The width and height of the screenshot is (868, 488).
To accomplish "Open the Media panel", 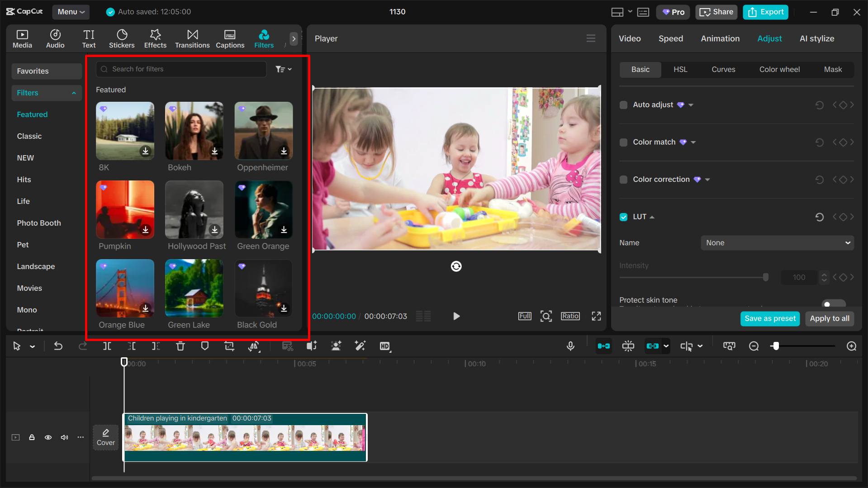I will click(22, 38).
